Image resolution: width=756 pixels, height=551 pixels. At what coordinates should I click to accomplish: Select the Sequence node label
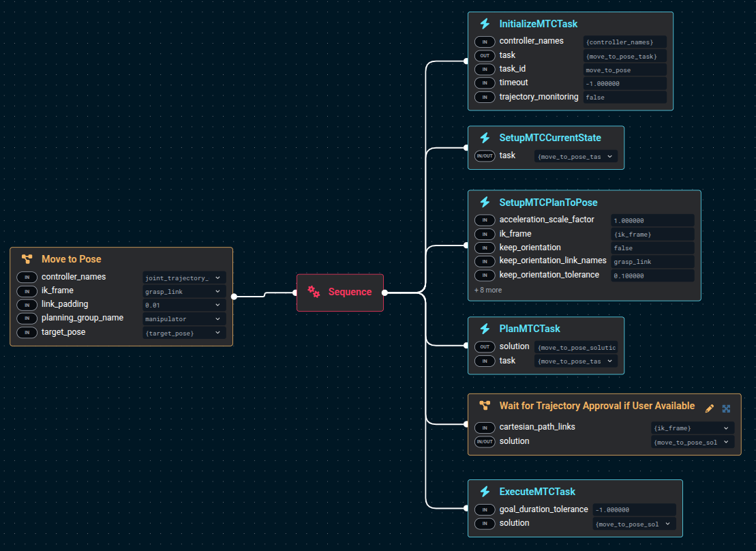click(x=350, y=292)
